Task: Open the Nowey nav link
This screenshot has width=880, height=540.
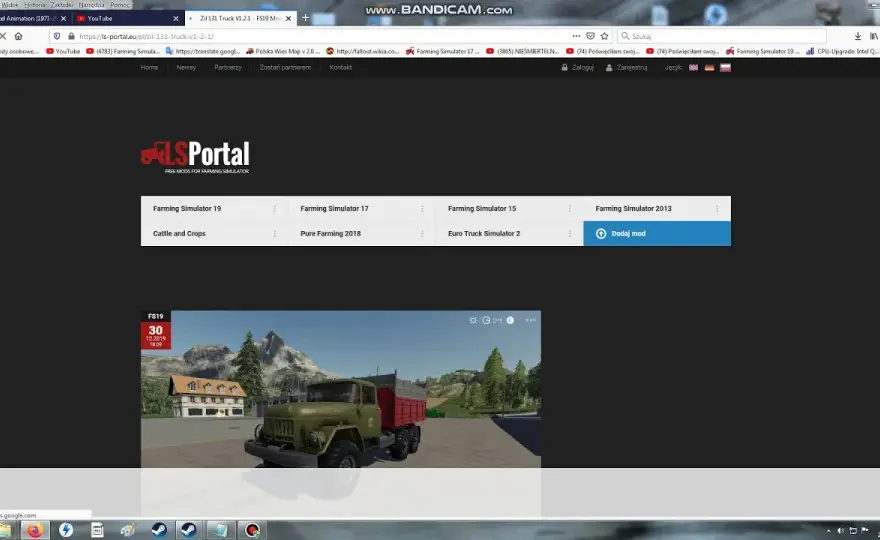Action: (186, 67)
